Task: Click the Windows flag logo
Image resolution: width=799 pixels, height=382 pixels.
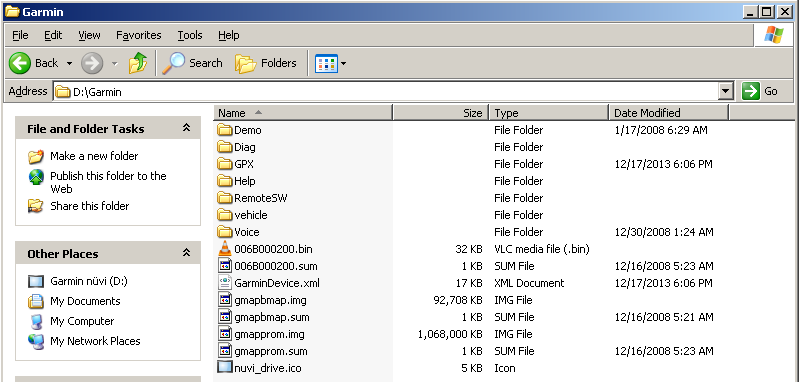Action: [774, 35]
